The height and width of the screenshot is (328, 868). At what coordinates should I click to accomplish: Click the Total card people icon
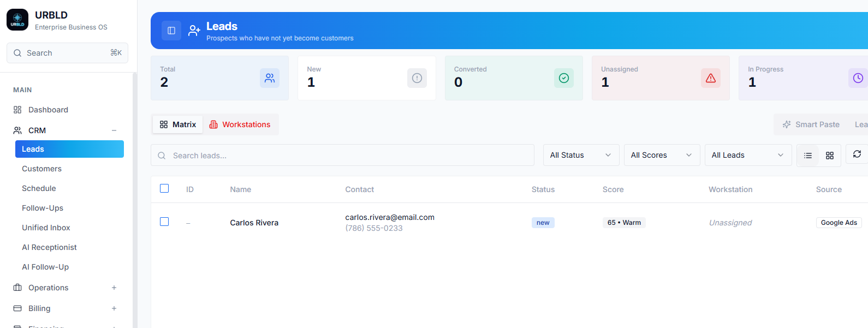coord(270,78)
